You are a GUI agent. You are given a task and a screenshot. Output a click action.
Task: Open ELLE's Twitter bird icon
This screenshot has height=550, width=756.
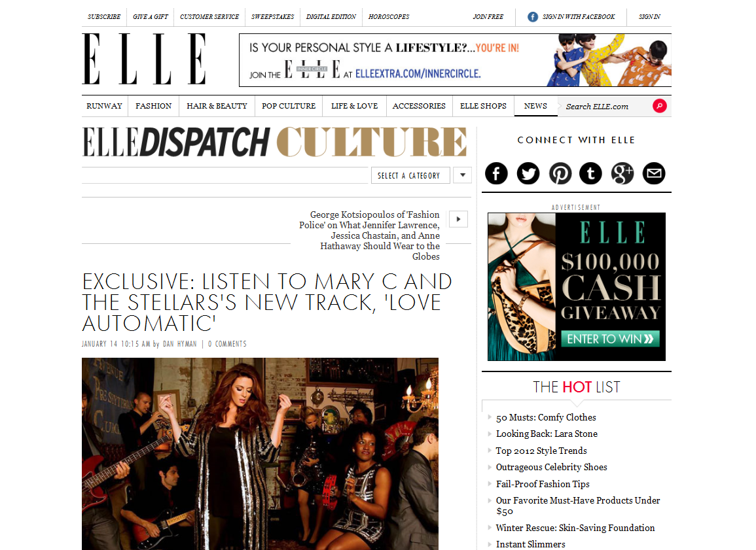click(x=528, y=173)
